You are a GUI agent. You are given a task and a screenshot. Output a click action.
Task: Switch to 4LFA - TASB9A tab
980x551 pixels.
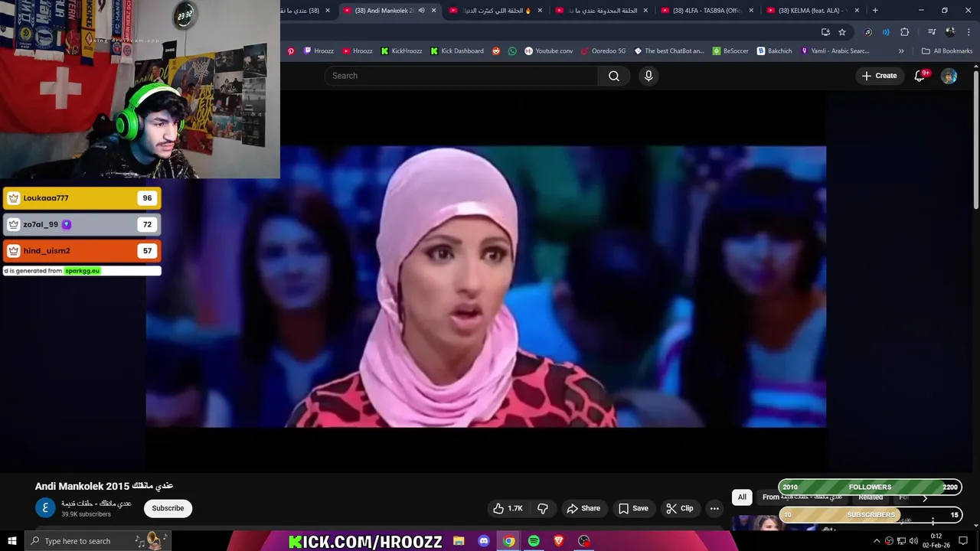click(707, 10)
